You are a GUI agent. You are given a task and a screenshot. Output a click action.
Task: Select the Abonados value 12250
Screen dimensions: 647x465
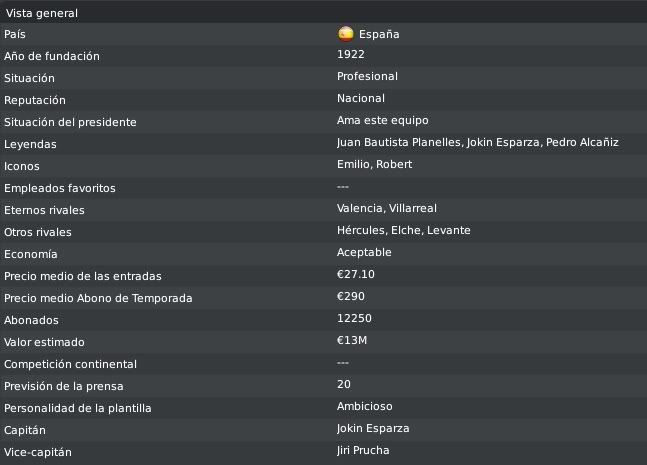tap(354, 318)
